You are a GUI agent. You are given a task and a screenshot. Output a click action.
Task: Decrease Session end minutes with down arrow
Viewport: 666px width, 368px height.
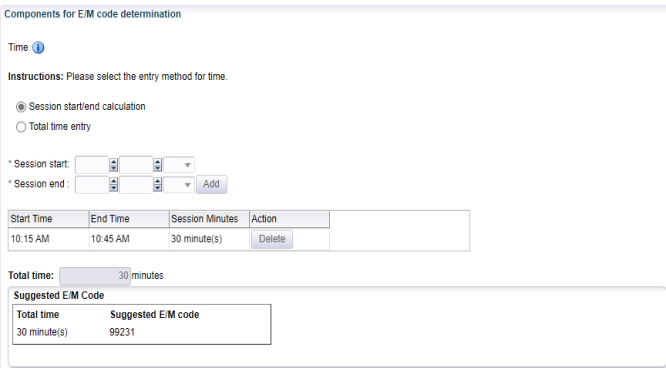tap(158, 188)
